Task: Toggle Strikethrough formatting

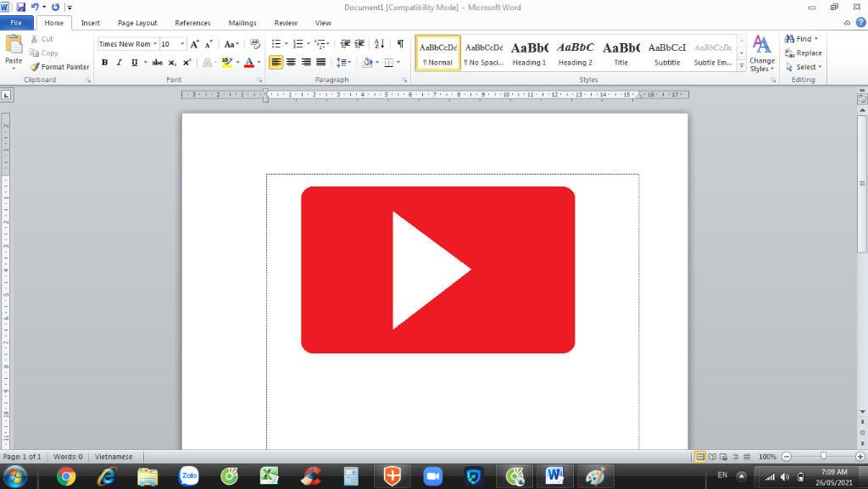Action: coord(157,63)
